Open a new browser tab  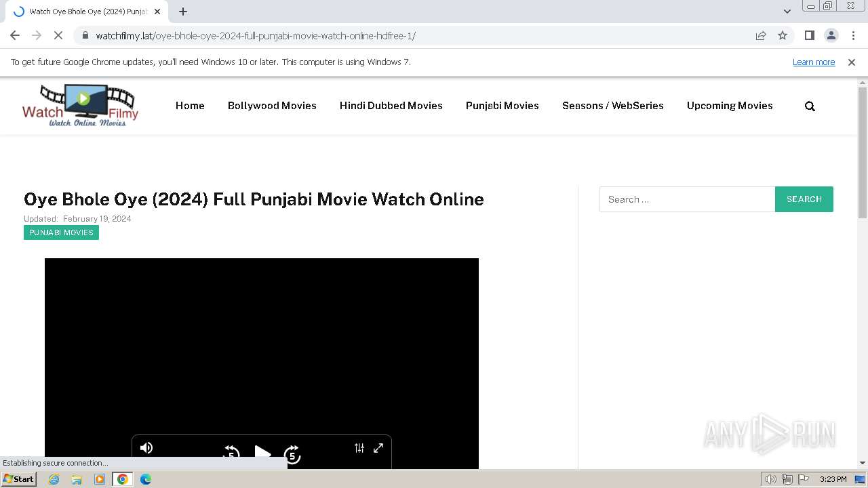click(183, 12)
